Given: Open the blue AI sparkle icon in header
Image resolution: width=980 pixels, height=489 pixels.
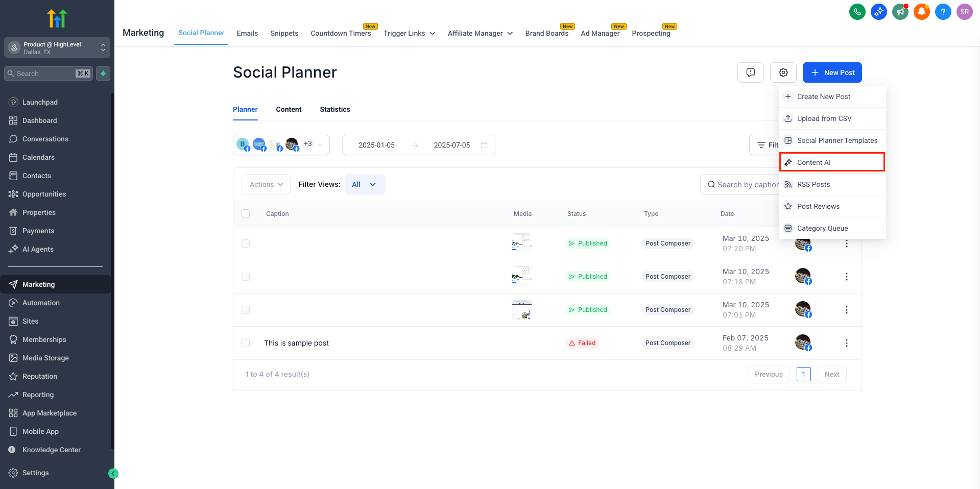Looking at the screenshot, I should click(x=878, y=11).
